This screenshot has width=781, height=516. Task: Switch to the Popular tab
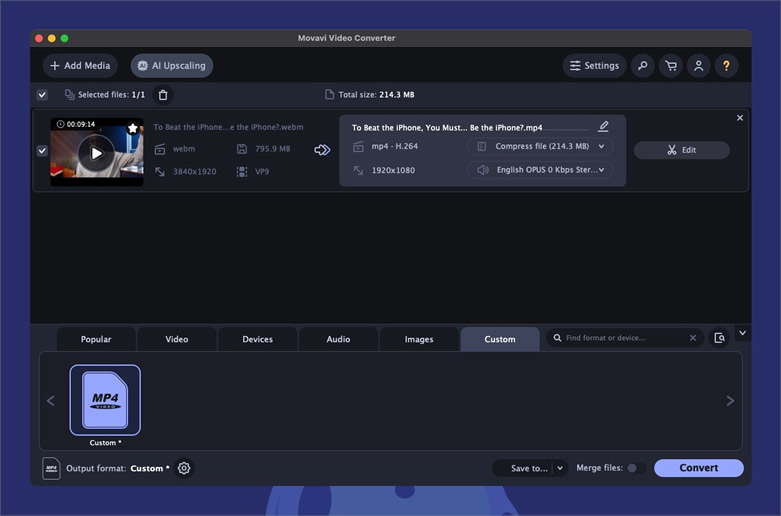96,339
